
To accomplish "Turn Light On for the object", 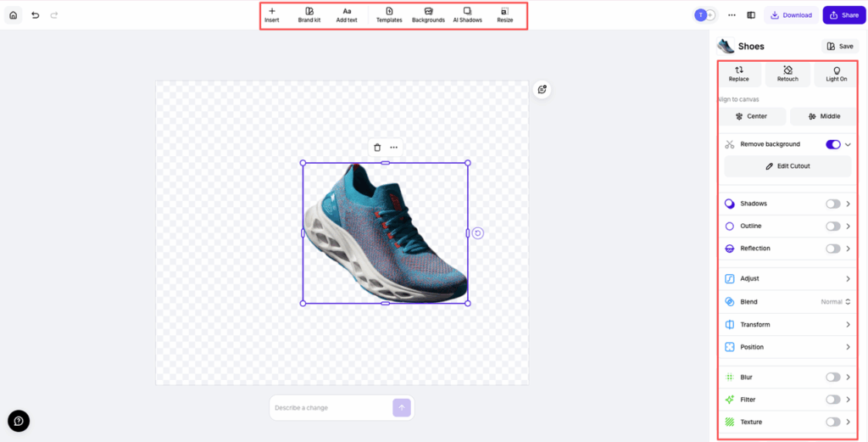I will (x=836, y=74).
